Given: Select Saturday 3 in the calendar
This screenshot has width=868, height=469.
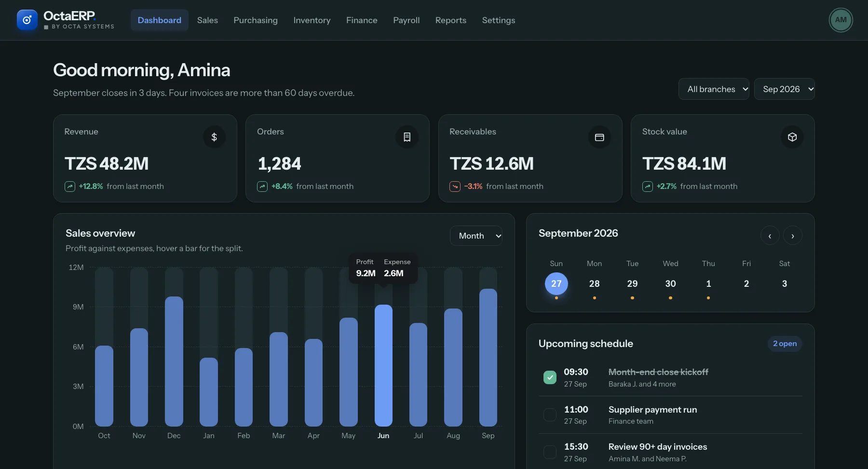Looking at the screenshot, I should 785,284.
